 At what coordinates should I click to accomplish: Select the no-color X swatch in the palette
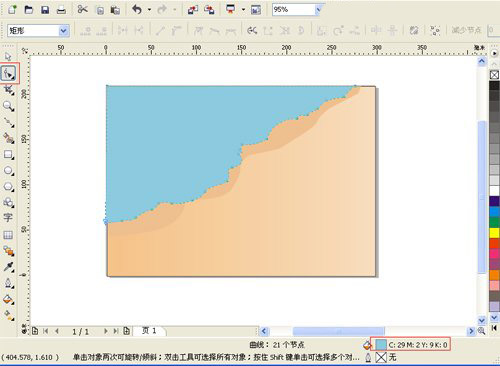click(494, 75)
